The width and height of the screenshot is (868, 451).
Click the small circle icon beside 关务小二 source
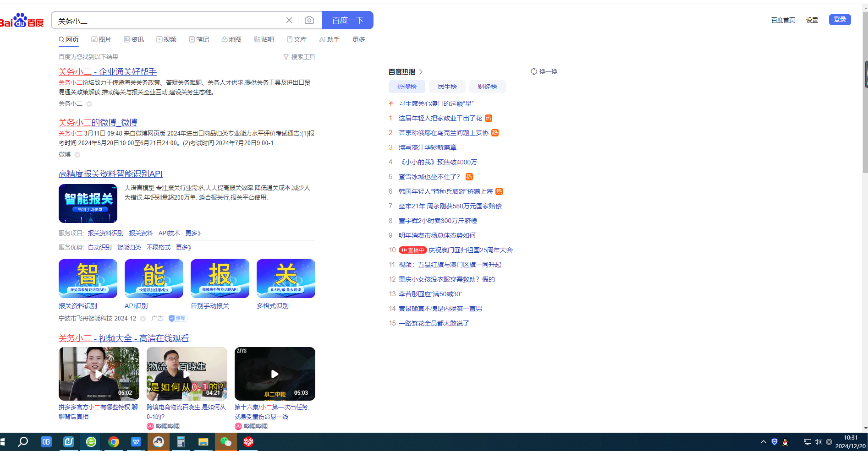pyautogui.click(x=89, y=104)
